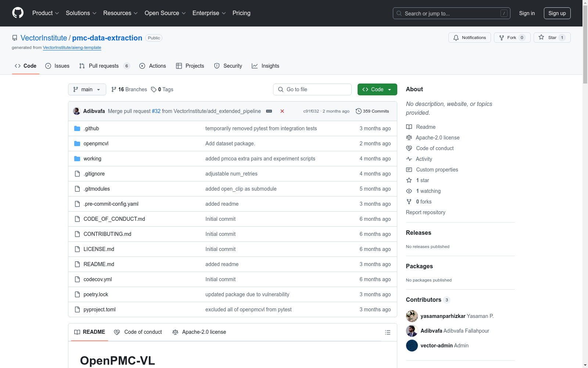Click the star icon button
588x368 pixels.
point(552,38)
